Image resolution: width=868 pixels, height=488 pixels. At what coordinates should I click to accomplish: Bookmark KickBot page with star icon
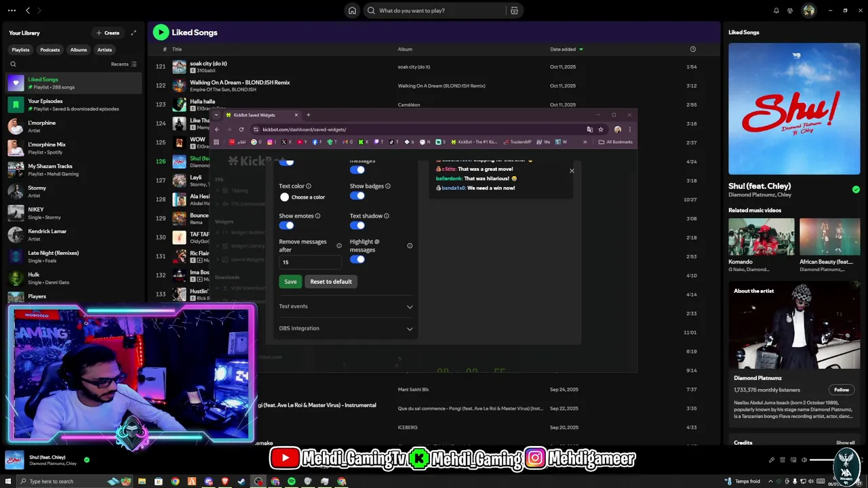pos(601,129)
